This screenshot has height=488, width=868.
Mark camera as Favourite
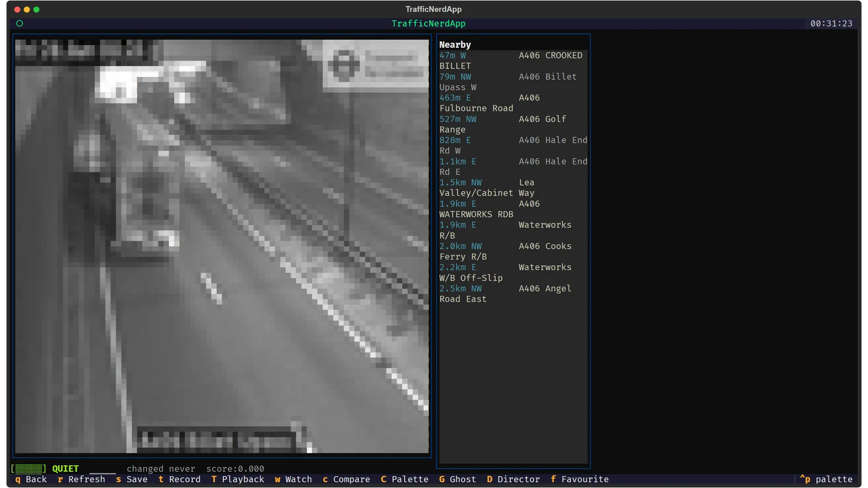[x=579, y=479]
